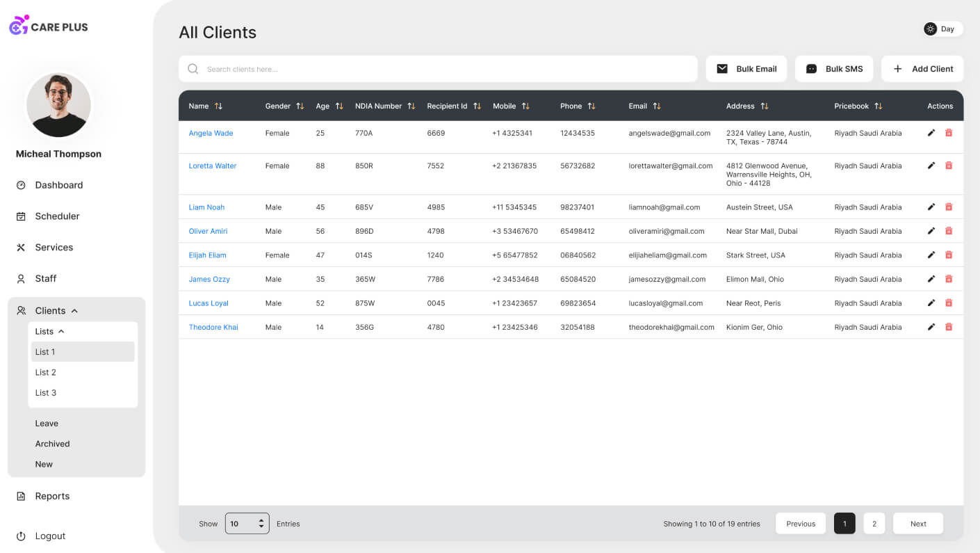This screenshot has width=980, height=553.
Task: Go to the Next page
Action: [918, 524]
